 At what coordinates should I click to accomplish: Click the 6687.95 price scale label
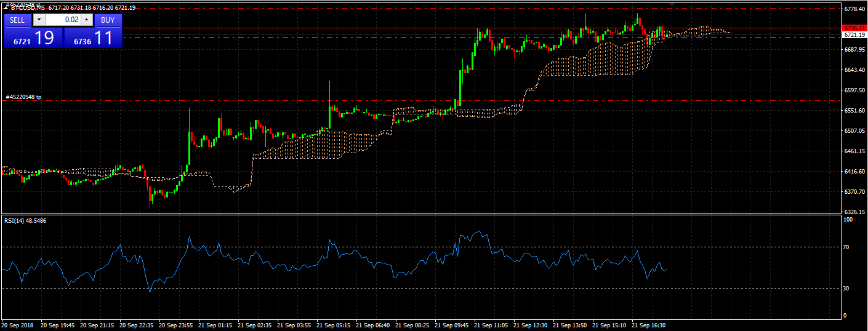pyautogui.click(x=854, y=49)
